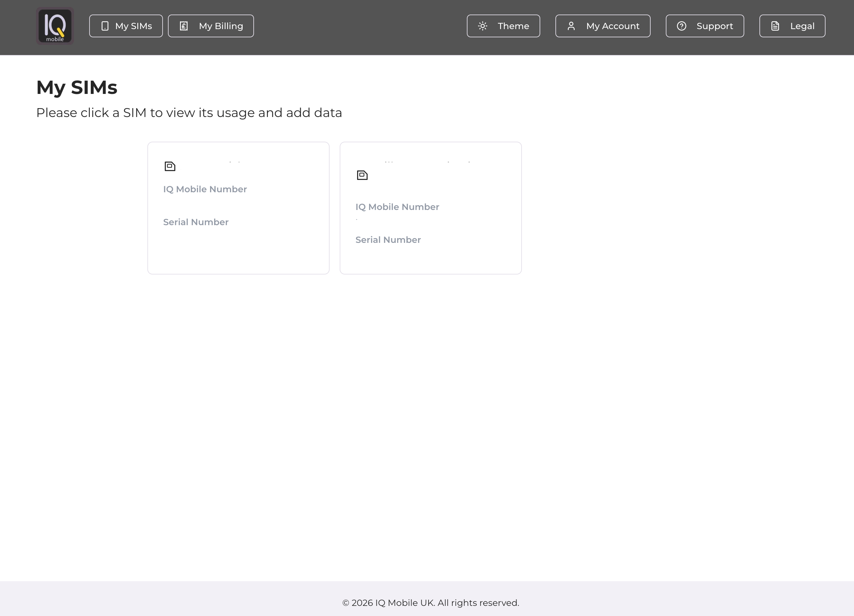This screenshot has height=616, width=854.
Task: Click the IQ Mobile UK copyright footer text
Action: 430,603
